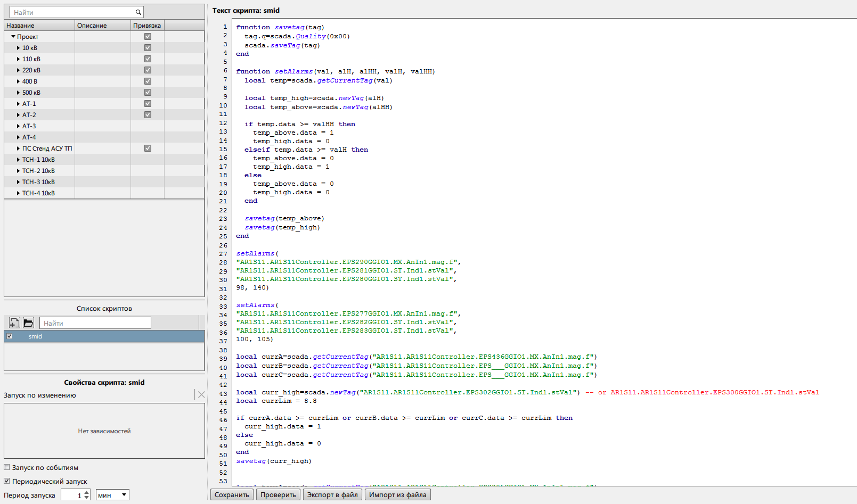
Task: Click the magnifier icon in top search field
Action: (x=138, y=12)
